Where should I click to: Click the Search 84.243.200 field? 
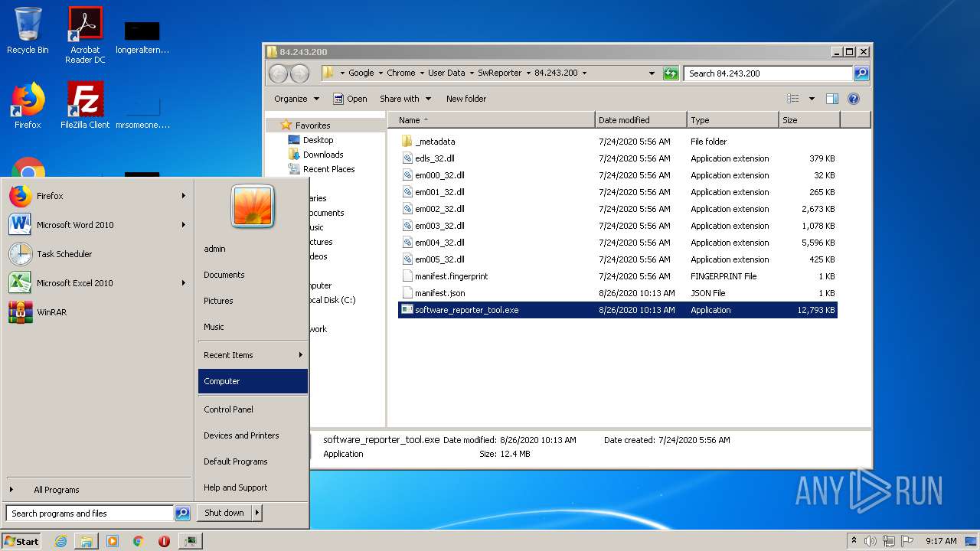pos(768,73)
